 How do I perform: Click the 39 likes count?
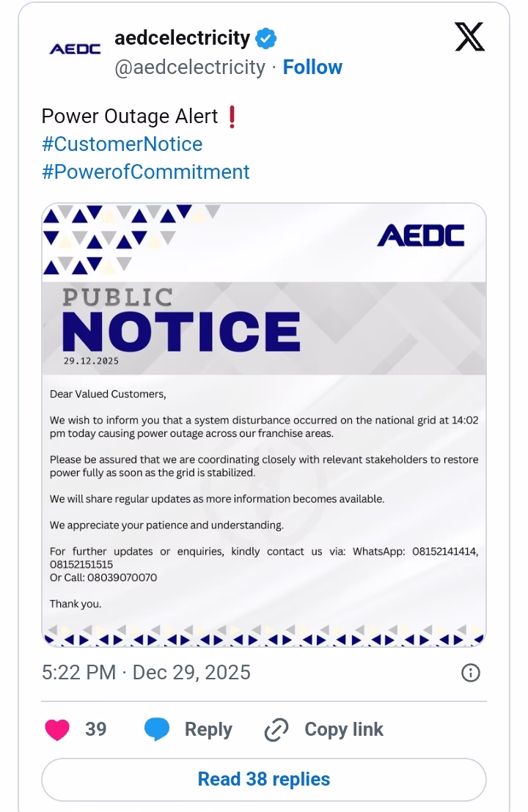[x=96, y=730]
